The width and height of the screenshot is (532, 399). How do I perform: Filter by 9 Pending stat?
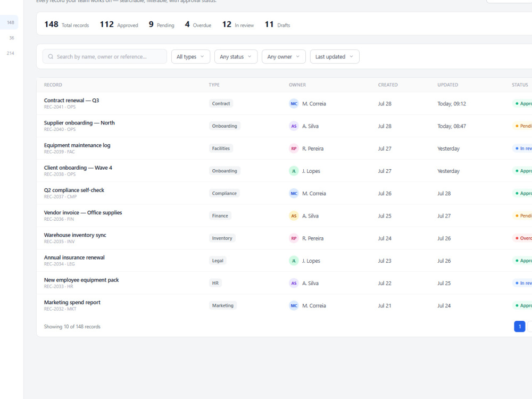coord(162,25)
